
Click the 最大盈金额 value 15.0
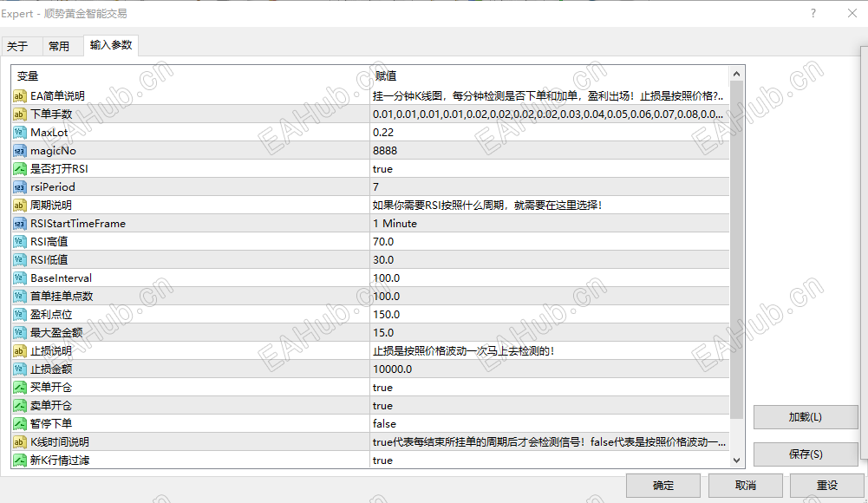point(383,332)
